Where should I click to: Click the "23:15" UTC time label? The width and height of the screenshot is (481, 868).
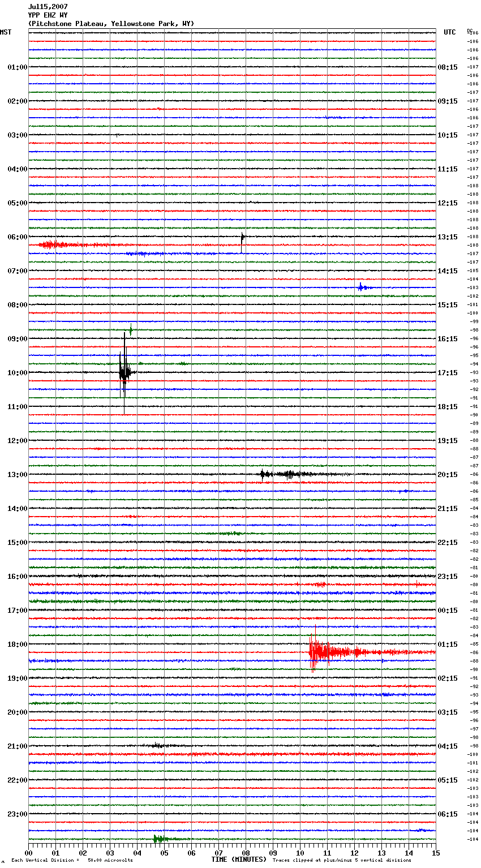point(448,577)
